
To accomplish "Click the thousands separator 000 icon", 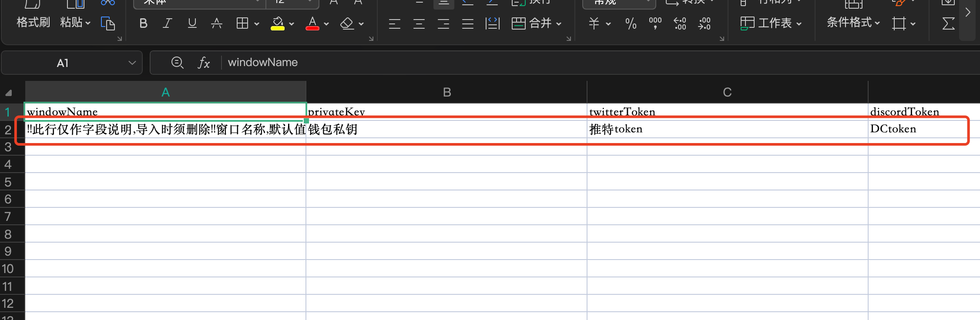I will pos(655,23).
